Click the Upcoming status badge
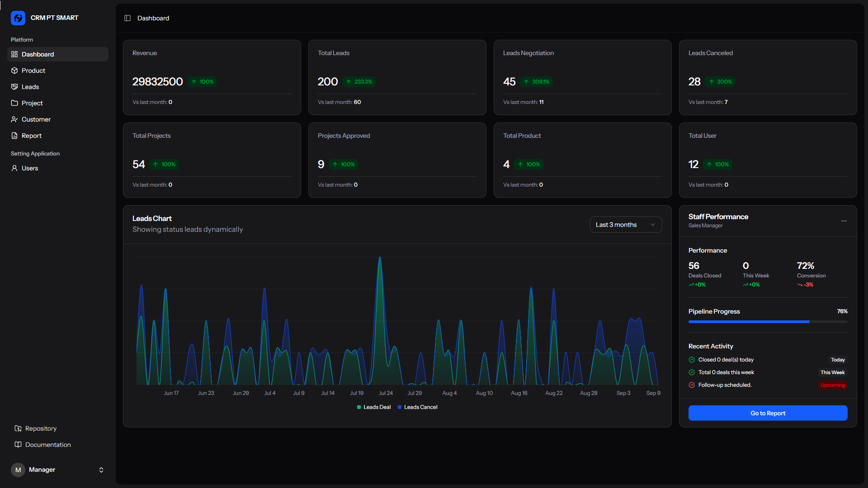This screenshot has width=868, height=488. (833, 385)
